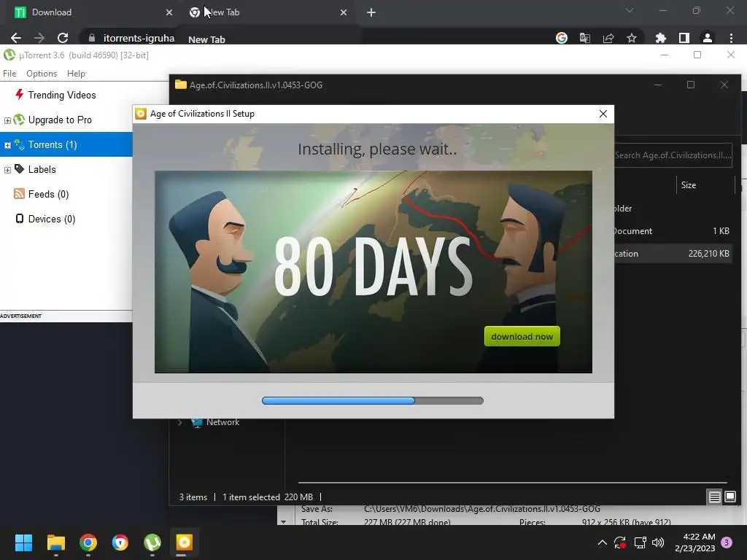
Task: Select the Torrents (1) sidebar entry
Action: pyautogui.click(x=66, y=145)
